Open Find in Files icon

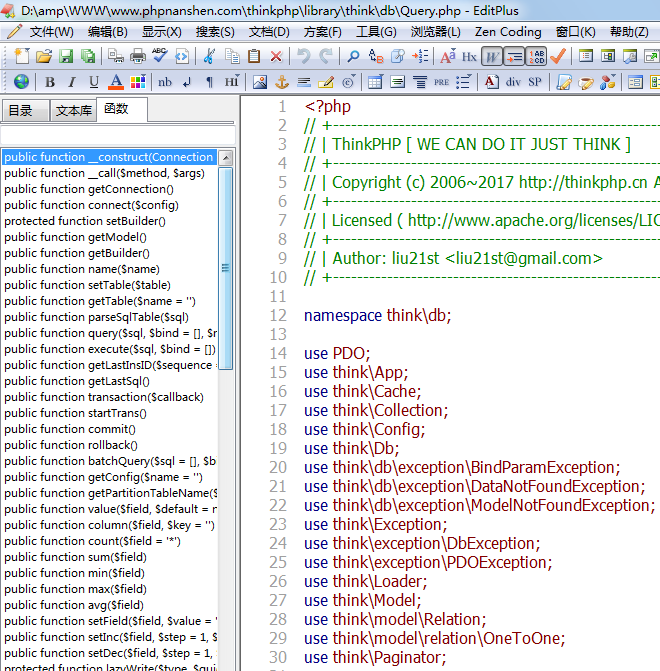click(x=398, y=56)
